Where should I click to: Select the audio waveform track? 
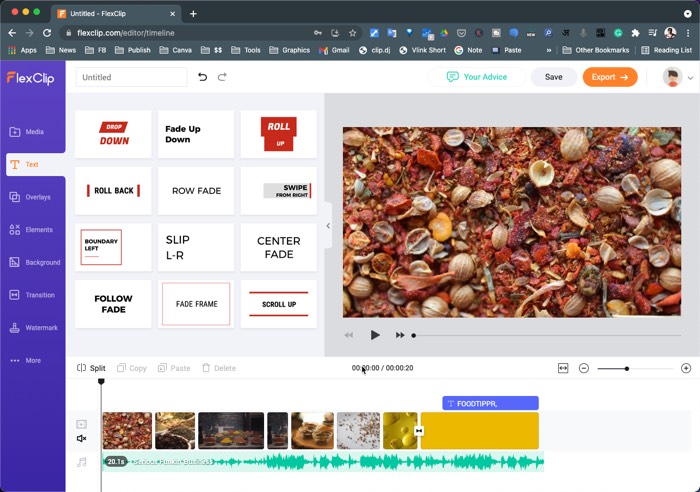323,462
